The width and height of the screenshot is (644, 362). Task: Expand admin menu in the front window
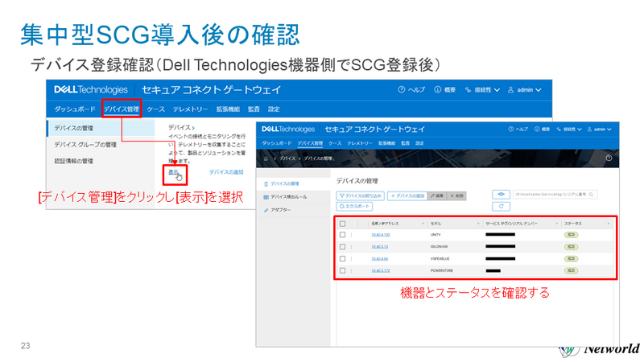[600, 129]
